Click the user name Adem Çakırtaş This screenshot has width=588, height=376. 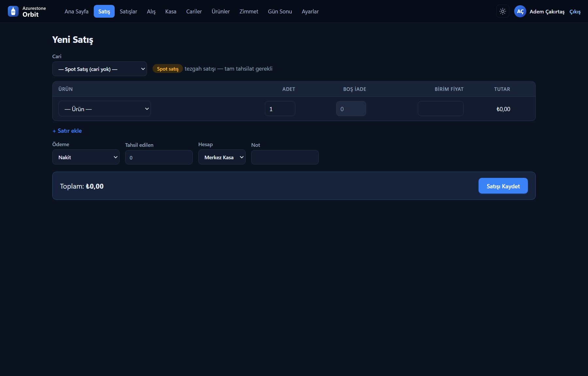click(547, 12)
